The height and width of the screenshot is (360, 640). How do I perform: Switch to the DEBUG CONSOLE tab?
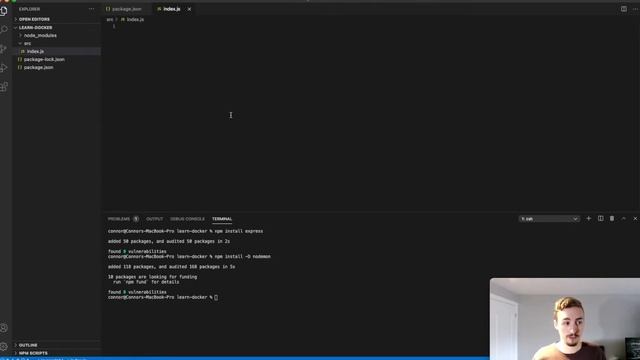coord(187,219)
